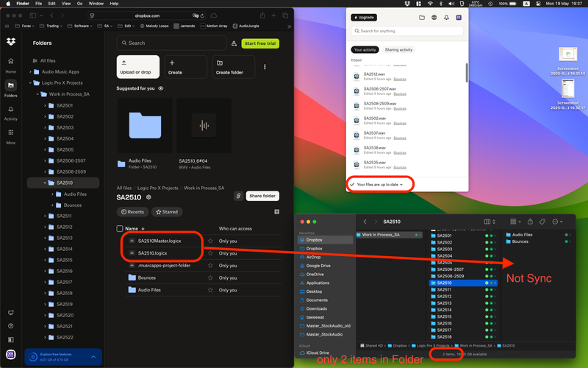Click the 'Search for anything' field

pyautogui.click(x=406, y=31)
